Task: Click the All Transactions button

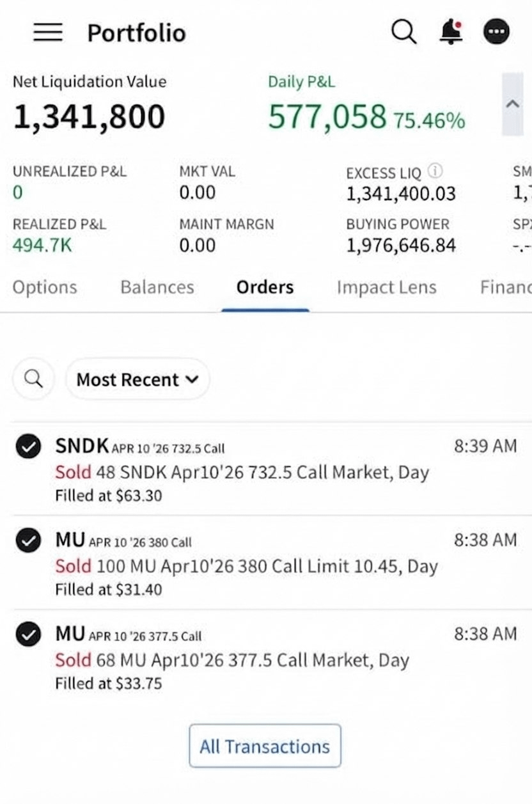Action: pyautogui.click(x=265, y=746)
